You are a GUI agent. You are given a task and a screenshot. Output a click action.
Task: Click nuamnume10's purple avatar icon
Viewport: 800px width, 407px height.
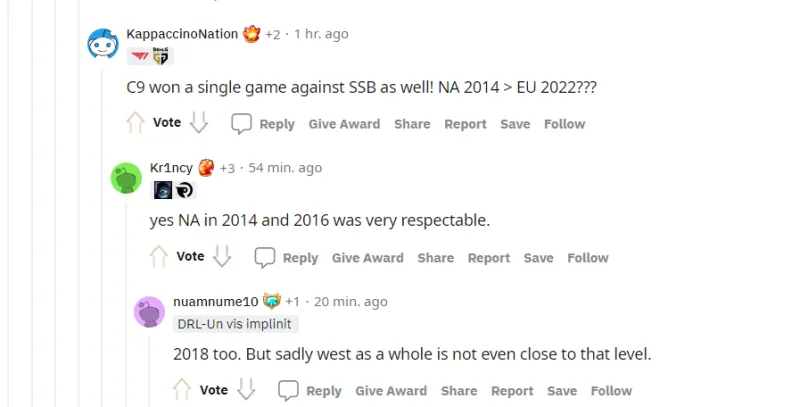pyautogui.click(x=150, y=311)
